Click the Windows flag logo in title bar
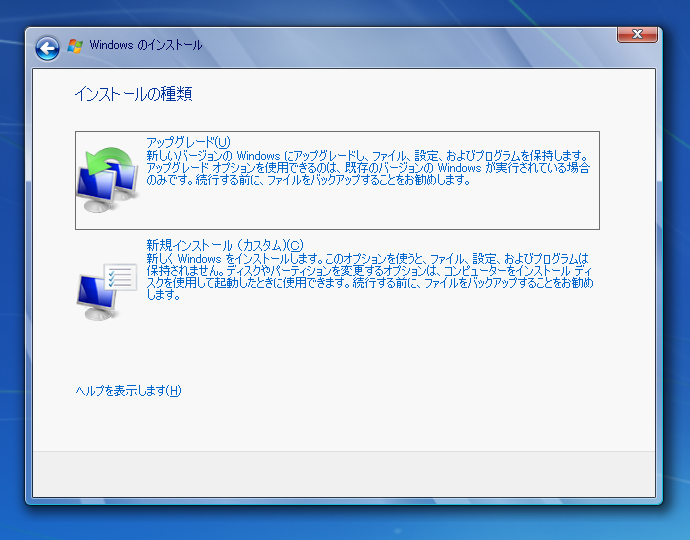The image size is (690, 540). (75, 46)
